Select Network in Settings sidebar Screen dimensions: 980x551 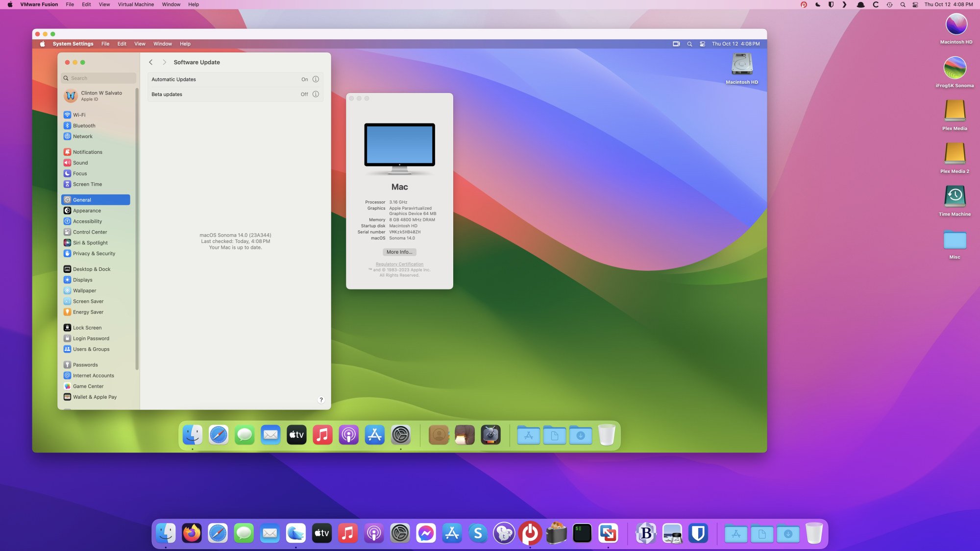click(96, 136)
